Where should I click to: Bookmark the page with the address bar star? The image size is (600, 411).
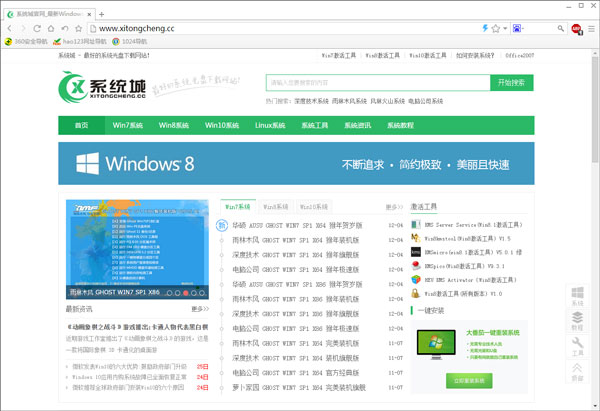point(496,28)
